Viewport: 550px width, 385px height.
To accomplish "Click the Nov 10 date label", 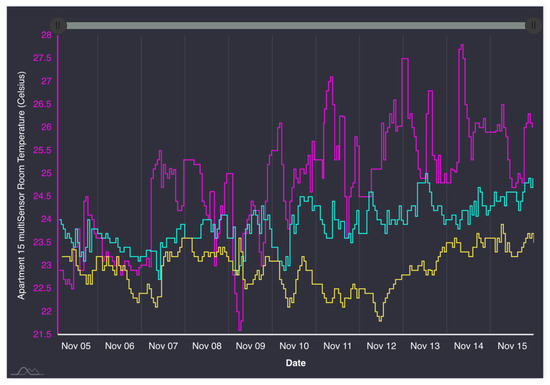I will pos(294,346).
